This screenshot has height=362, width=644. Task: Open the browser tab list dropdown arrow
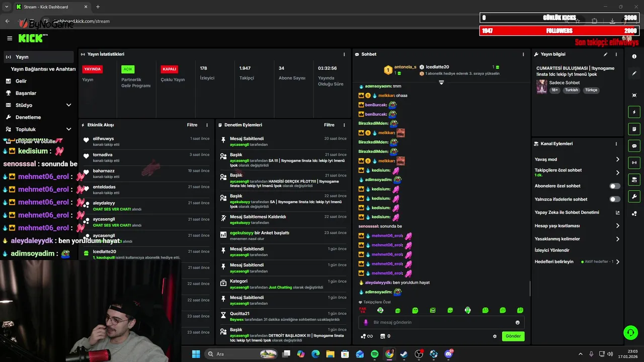tap(7, 7)
